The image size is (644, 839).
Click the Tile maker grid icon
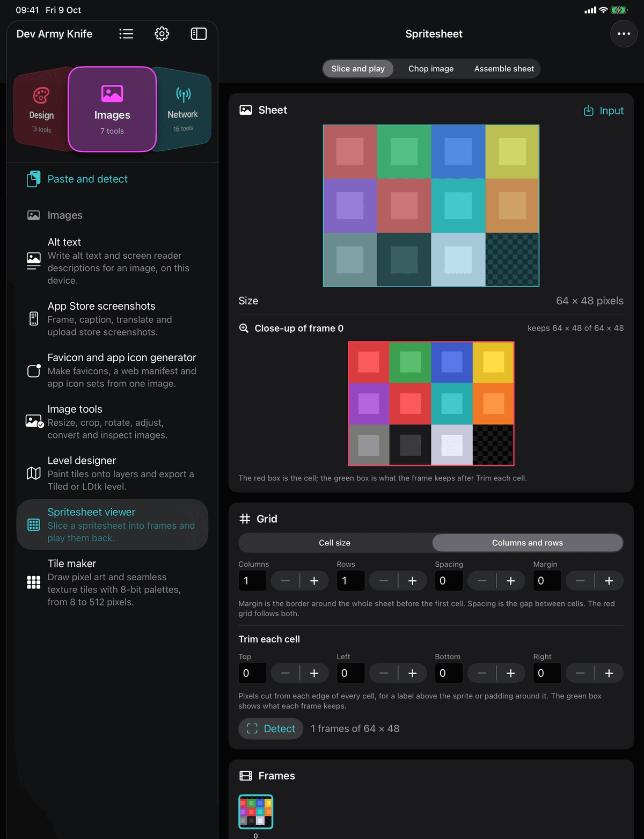[33, 582]
